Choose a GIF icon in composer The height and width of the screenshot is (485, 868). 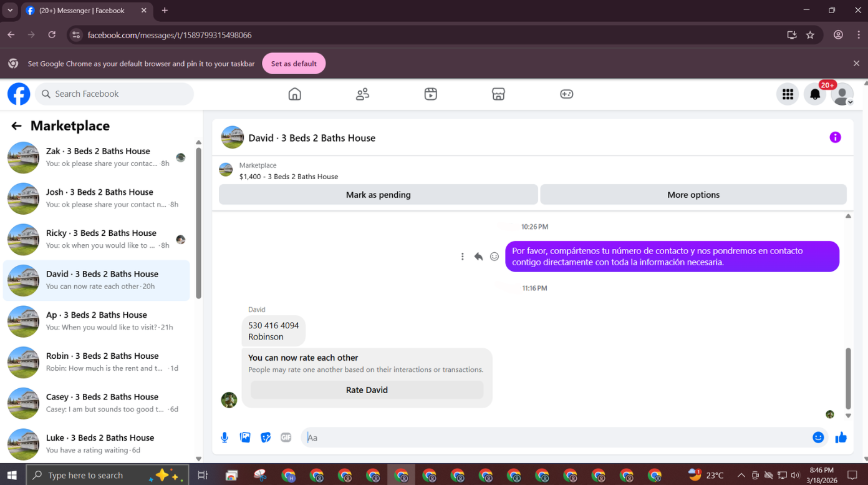pos(286,438)
